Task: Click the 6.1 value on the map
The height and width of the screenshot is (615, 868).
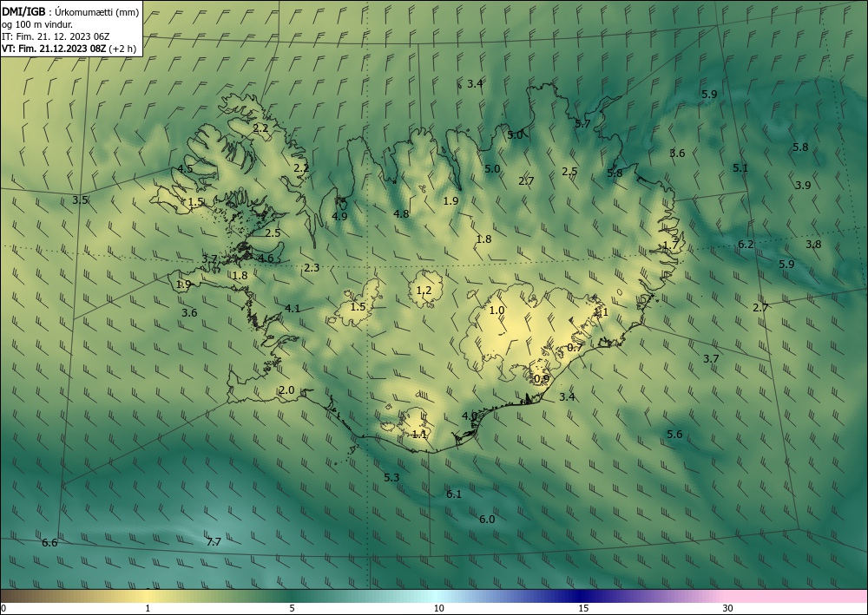Action: (454, 494)
